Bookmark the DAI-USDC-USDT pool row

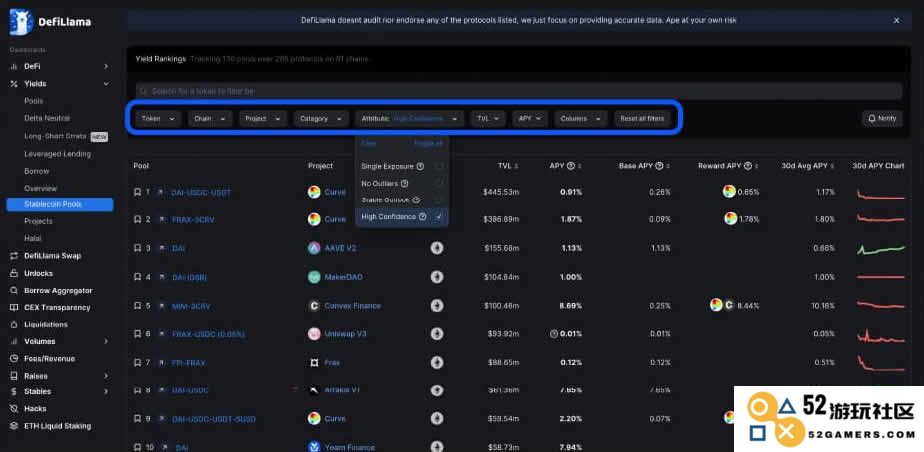coord(137,192)
